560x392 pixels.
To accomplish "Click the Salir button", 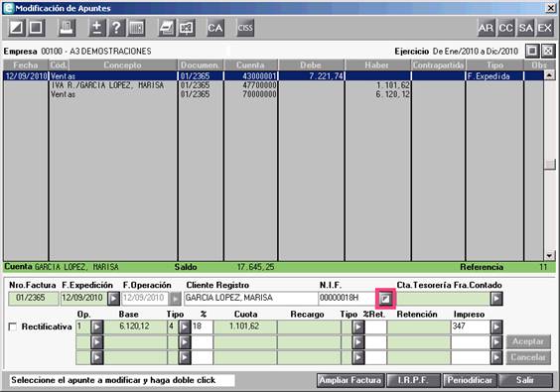I will (x=525, y=380).
